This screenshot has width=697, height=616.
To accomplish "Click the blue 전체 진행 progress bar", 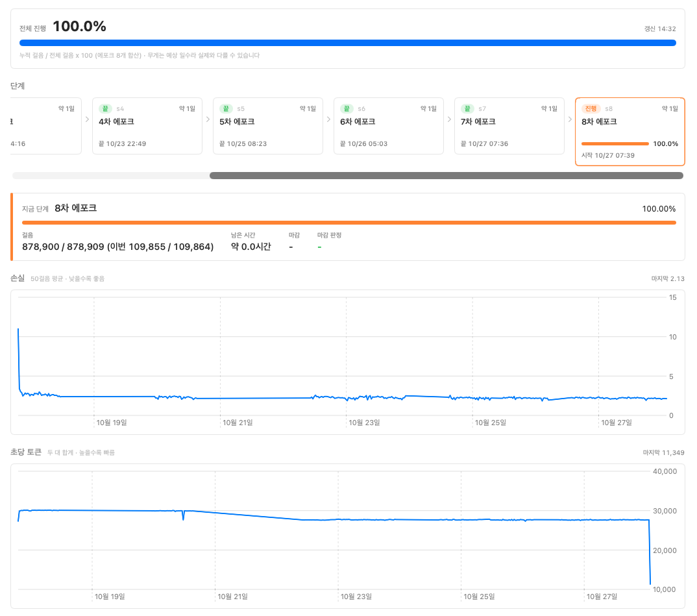I will [348, 43].
